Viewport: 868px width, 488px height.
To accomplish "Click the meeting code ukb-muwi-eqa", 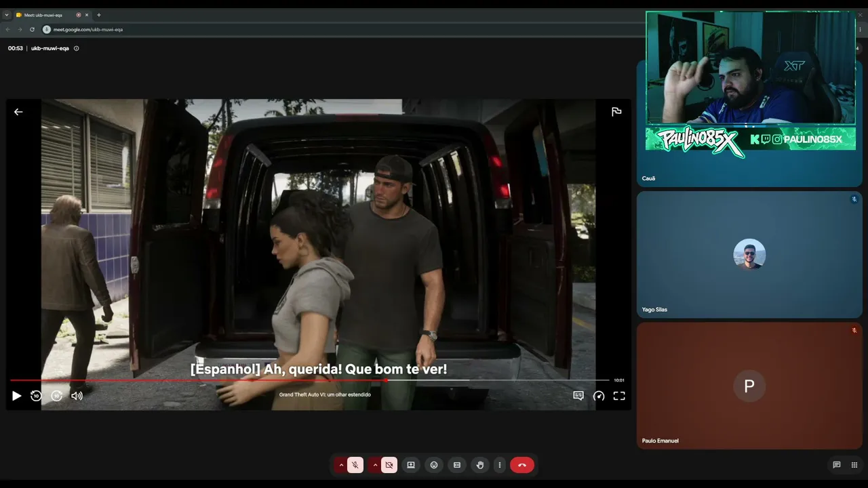I will pyautogui.click(x=50, y=48).
